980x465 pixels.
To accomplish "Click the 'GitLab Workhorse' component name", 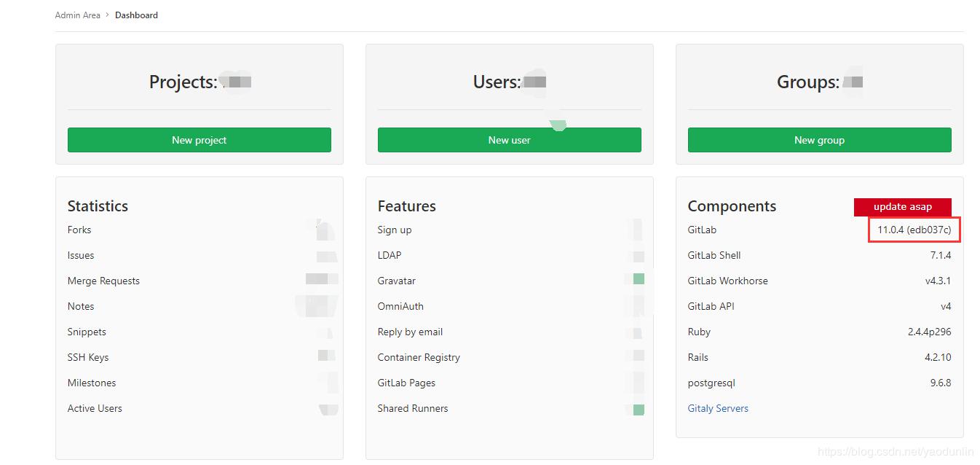I will 728,281.
